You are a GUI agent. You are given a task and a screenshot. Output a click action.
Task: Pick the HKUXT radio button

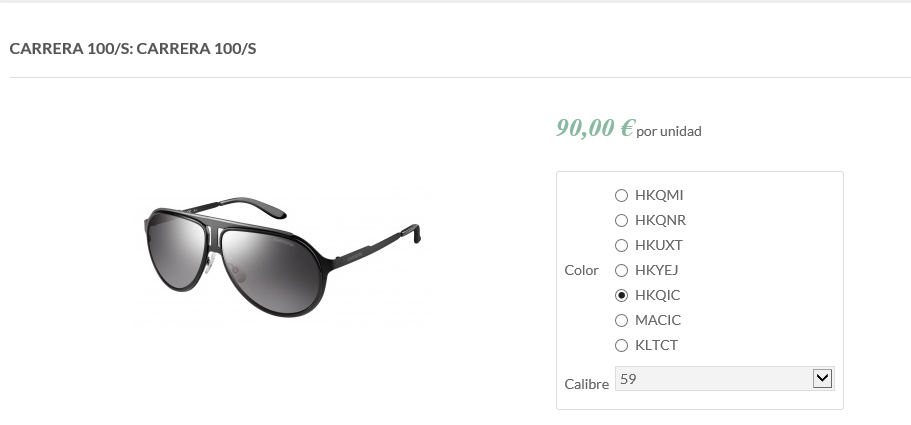click(x=621, y=245)
